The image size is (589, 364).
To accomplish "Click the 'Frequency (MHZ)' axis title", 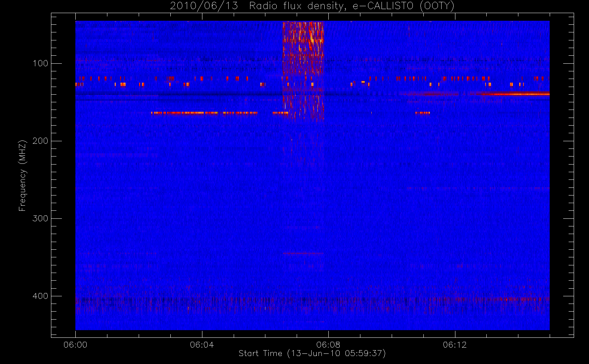I will coord(23,175).
